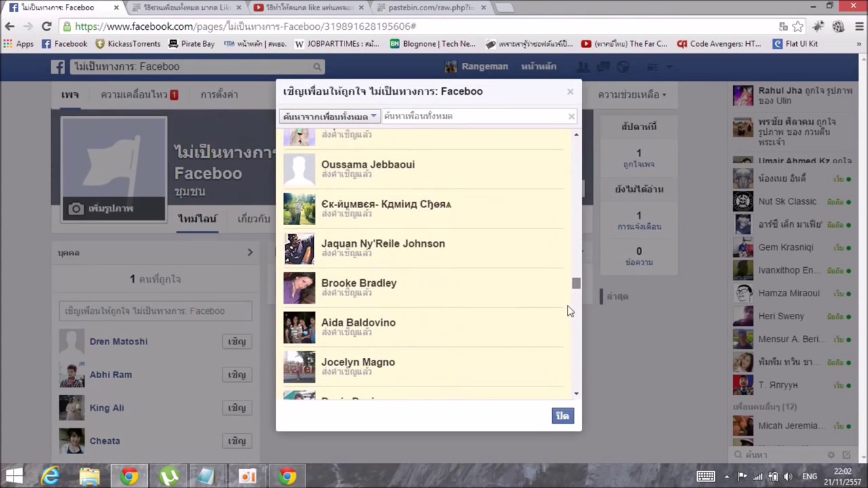Screen dimensions: 868x488
Task: Select Brooke Bradley in the invite list
Action: (x=423, y=288)
